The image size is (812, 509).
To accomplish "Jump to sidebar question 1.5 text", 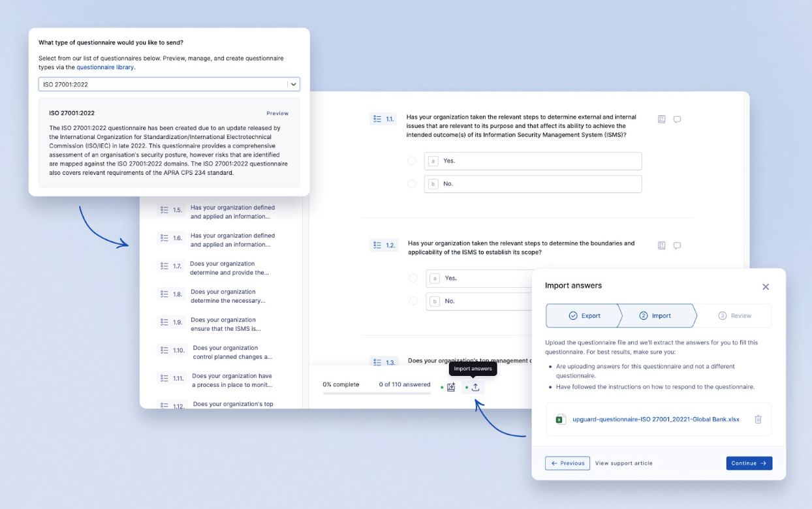I will tap(232, 212).
